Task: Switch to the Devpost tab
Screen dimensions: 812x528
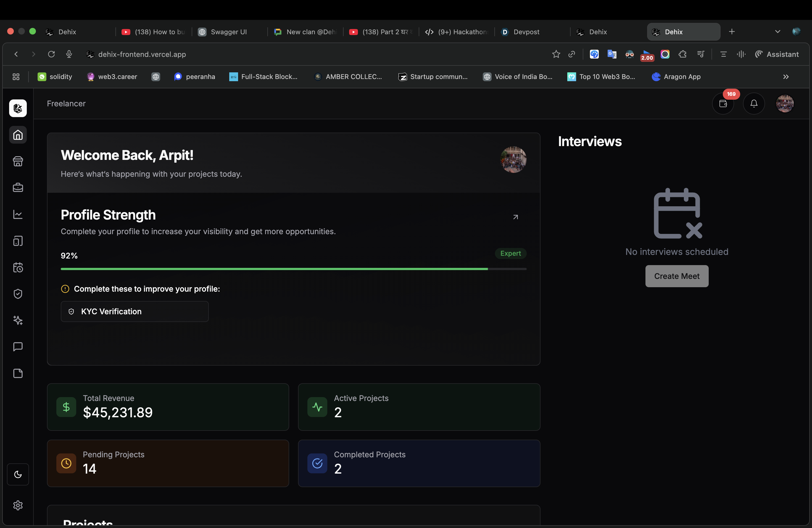Action: click(x=526, y=32)
